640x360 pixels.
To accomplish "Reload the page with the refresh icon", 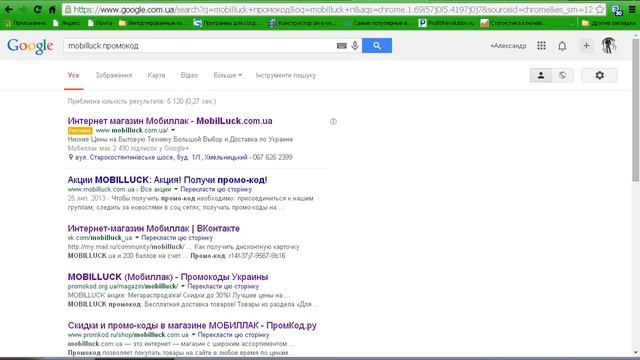I will coord(38,9).
